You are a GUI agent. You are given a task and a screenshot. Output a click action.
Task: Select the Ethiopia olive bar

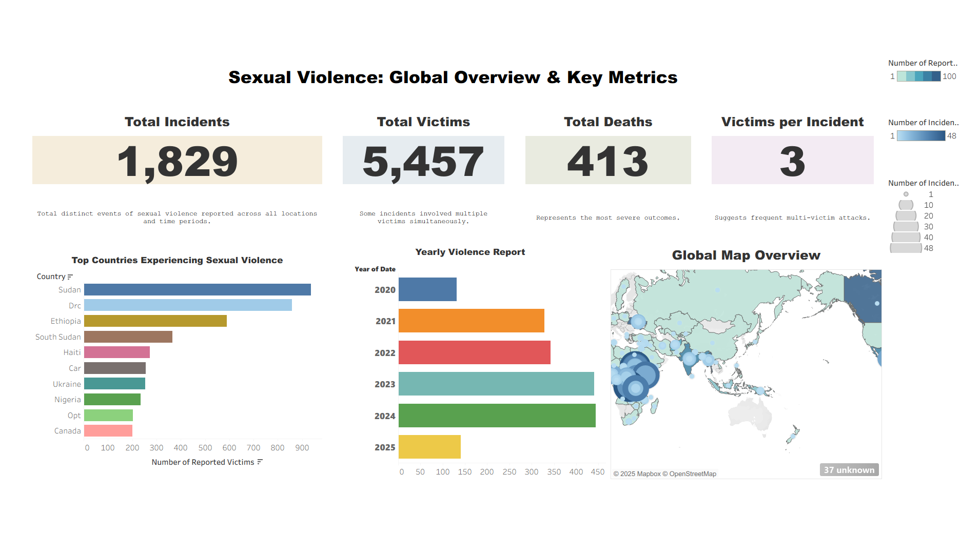coord(155,321)
